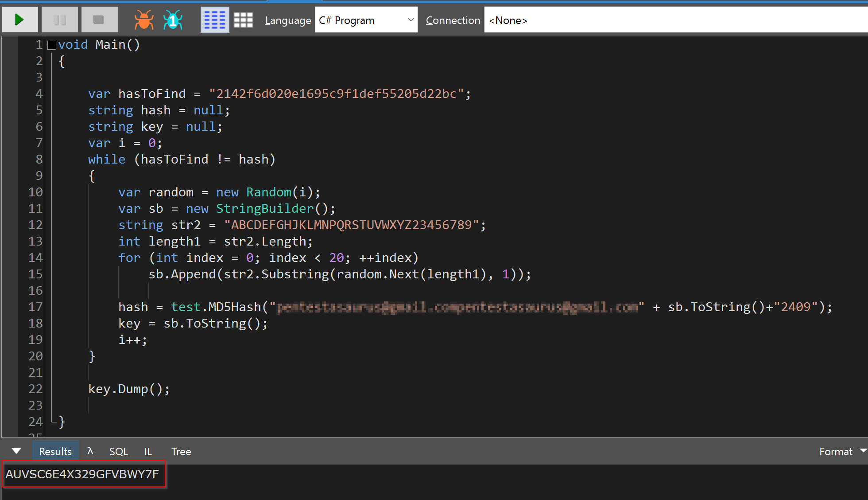This screenshot has height=500, width=868.
Task: Switch to the SQL tab
Action: [119, 451]
